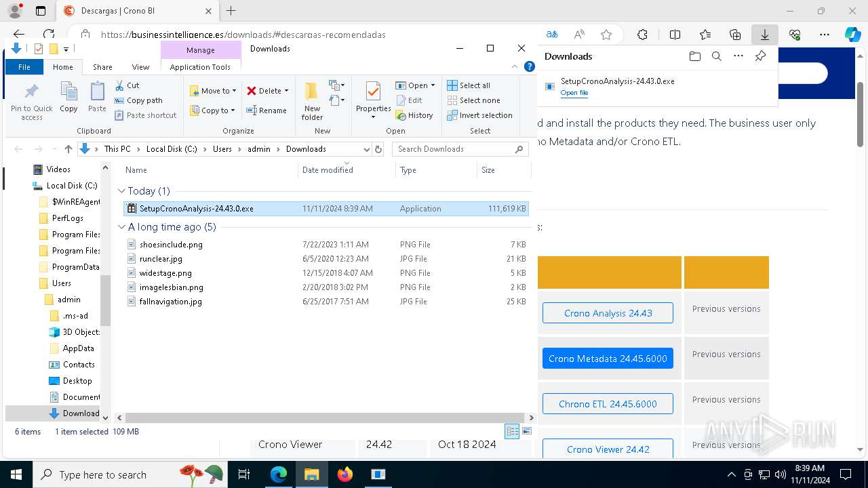Image resolution: width=868 pixels, height=488 pixels.
Task: Add page to favorites star
Action: click(606, 35)
